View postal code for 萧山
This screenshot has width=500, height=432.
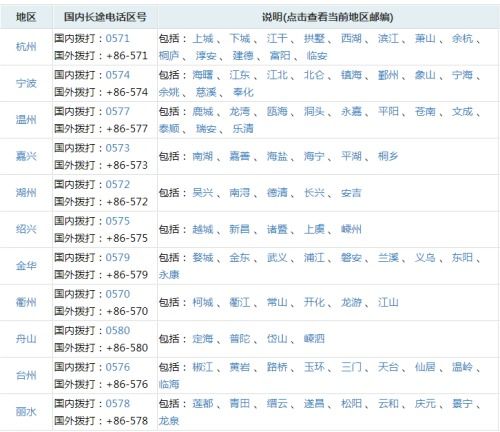tap(425, 38)
